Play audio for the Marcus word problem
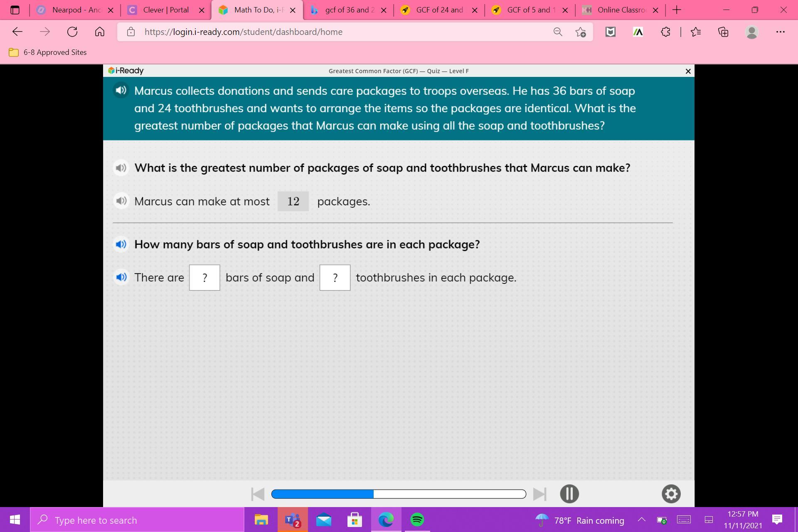Viewport: 798px width, 532px height. coord(121,90)
